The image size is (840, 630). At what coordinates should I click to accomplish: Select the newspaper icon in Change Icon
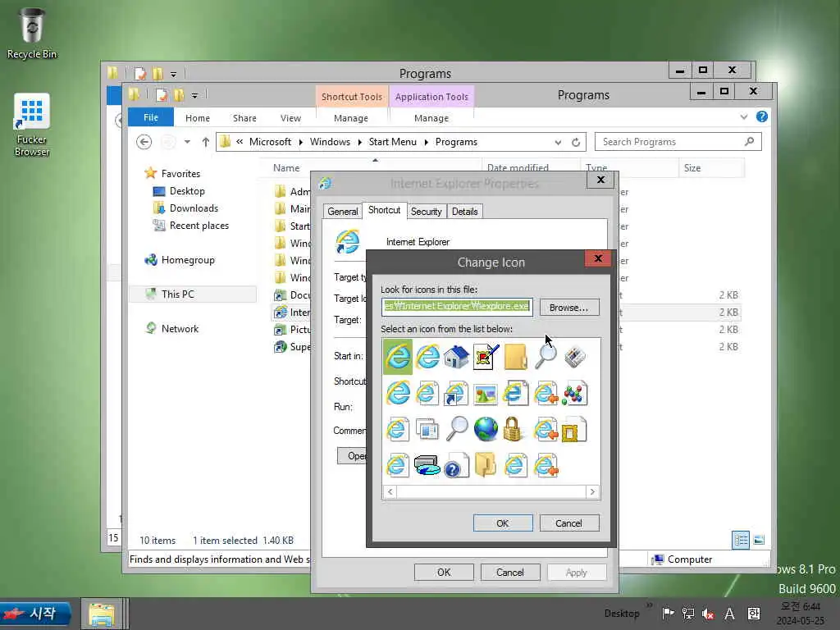tap(574, 357)
